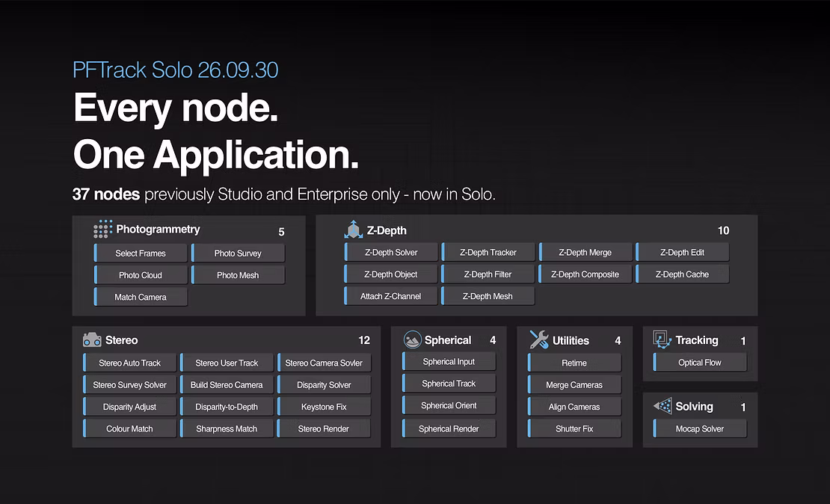
Task: Click the "37 nodes" bold text
Action: [x=106, y=194]
